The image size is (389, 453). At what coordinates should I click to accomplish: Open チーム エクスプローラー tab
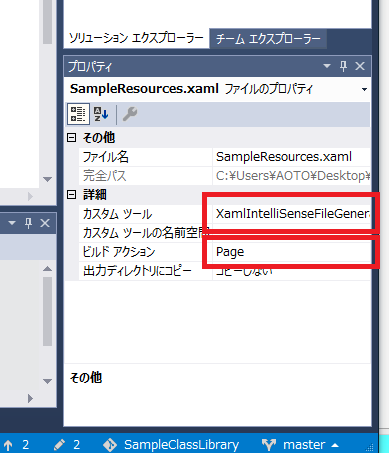[x=268, y=39]
